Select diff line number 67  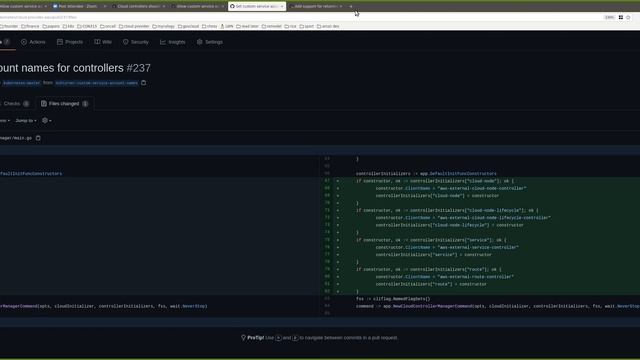pos(327,181)
